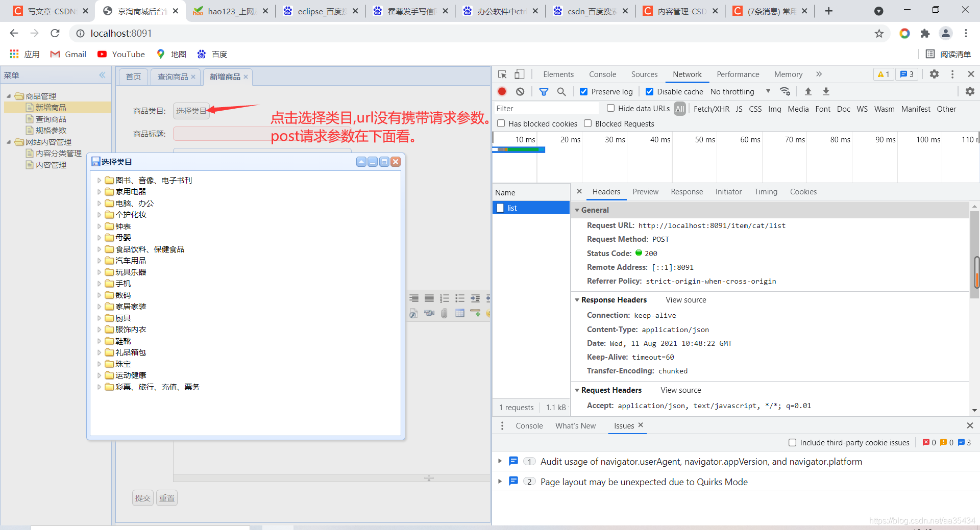This screenshot has height=530, width=980.
Task: Click the 提交 submit button
Action: (x=143, y=498)
